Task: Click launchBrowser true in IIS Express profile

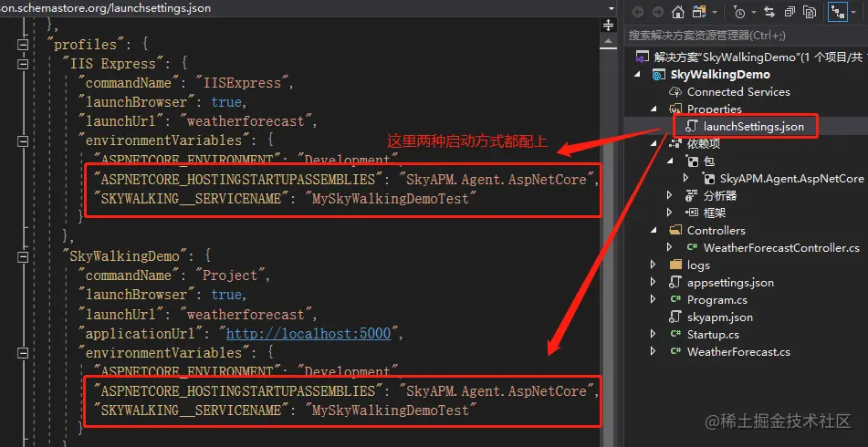Action: tap(225, 102)
